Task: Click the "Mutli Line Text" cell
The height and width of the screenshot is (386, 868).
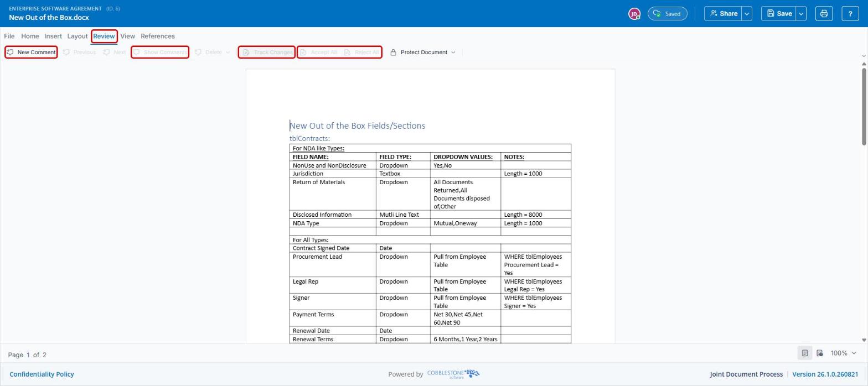Action: click(403, 215)
